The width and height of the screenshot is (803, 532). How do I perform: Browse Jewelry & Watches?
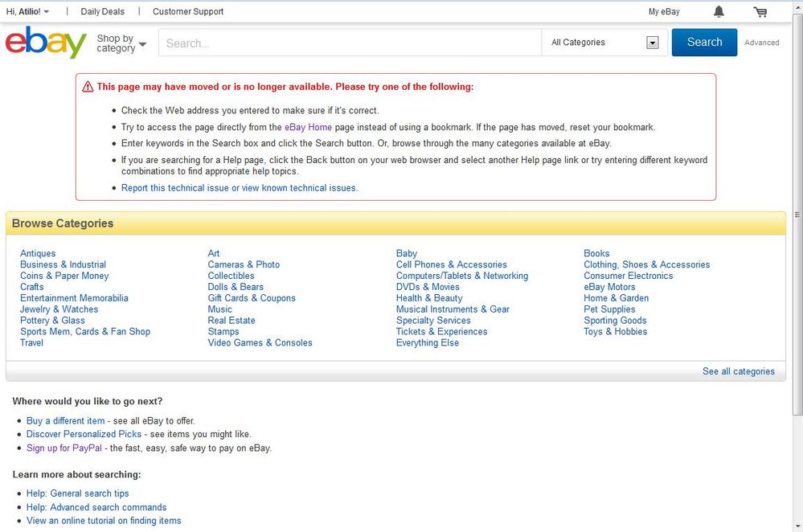(59, 309)
